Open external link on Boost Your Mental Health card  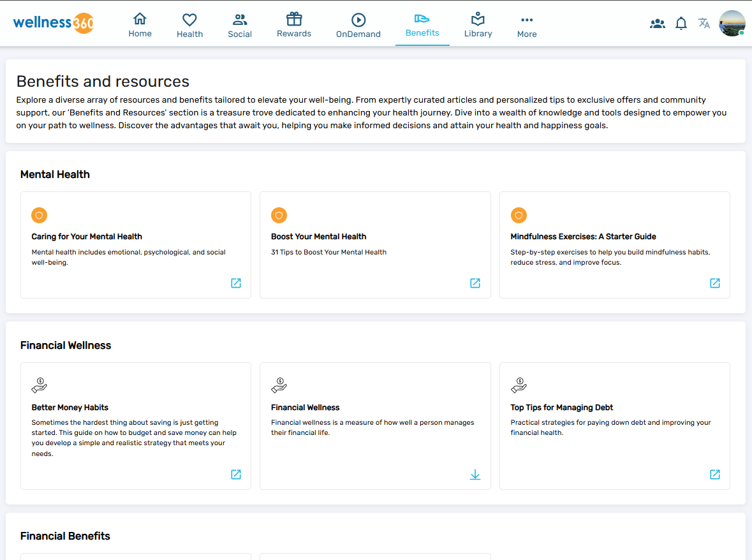pos(475,283)
